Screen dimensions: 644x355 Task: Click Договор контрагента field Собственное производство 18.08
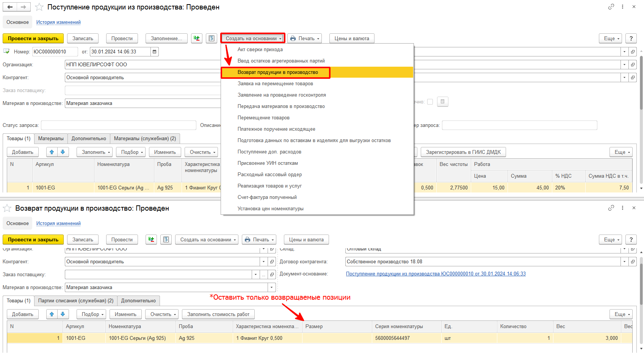tap(483, 262)
